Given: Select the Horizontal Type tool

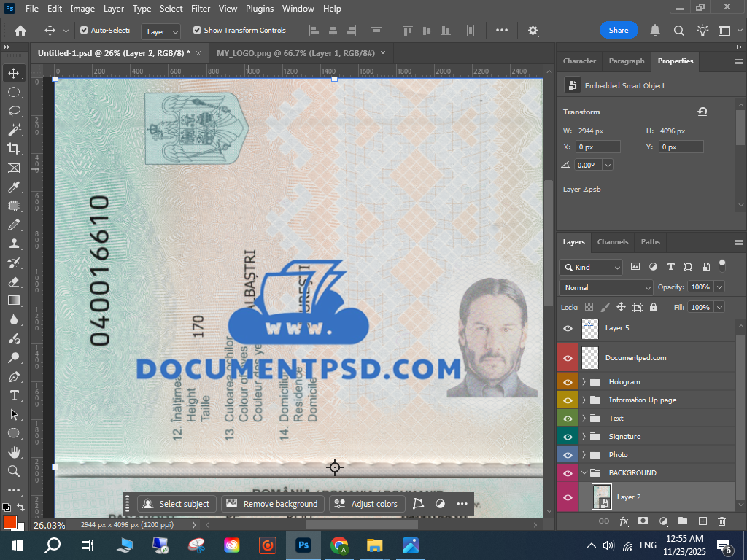Looking at the screenshot, I should (14, 395).
